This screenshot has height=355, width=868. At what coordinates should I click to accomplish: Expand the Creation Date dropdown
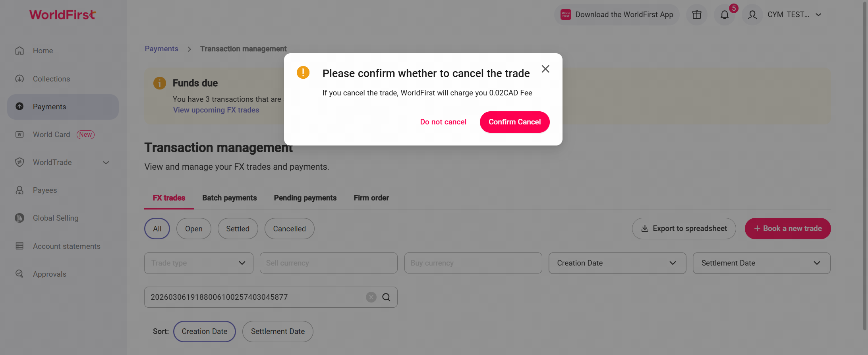click(x=617, y=263)
